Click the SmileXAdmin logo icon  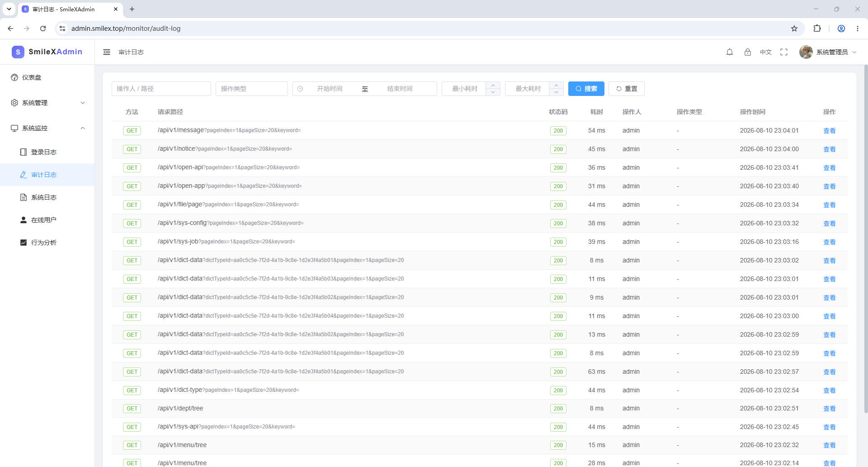click(x=18, y=52)
